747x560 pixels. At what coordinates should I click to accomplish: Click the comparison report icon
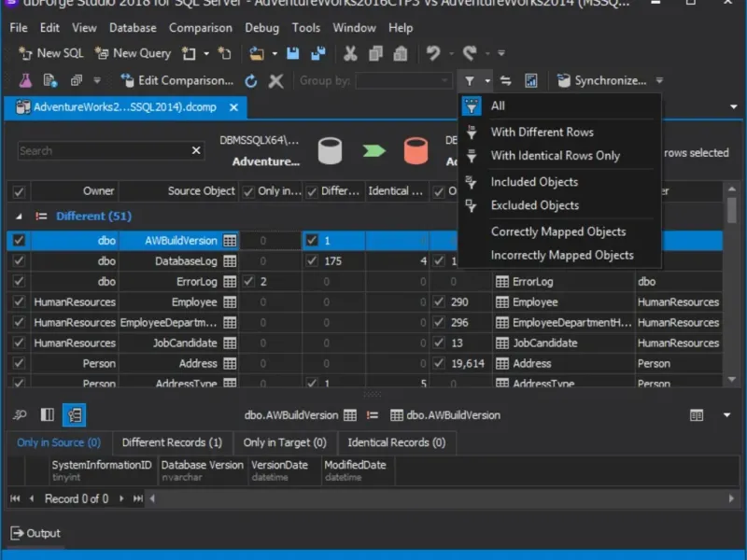pos(531,81)
